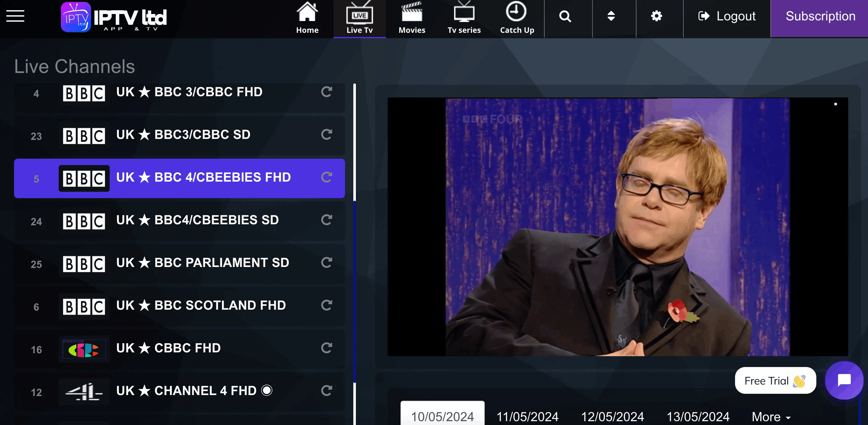Open the hamburger menu
868x425 pixels.
pos(15,16)
